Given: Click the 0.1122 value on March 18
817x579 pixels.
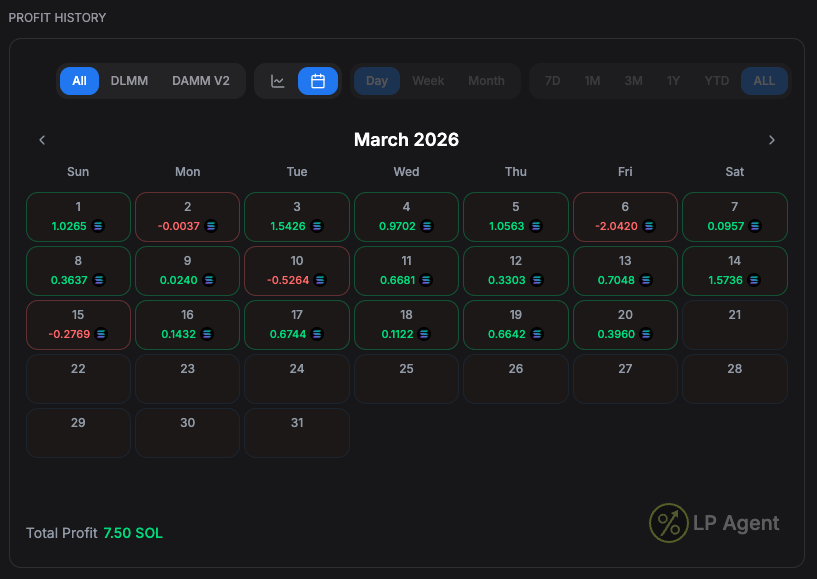Looking at the screenshot, I should 397,334.
